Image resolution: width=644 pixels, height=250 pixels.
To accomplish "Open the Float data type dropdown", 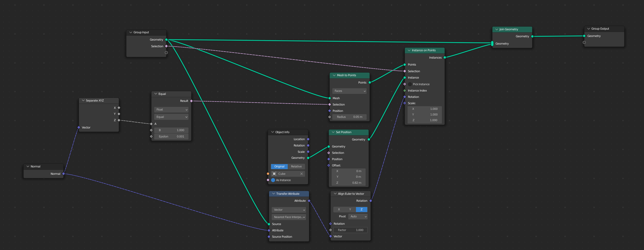I will [171, 110].
